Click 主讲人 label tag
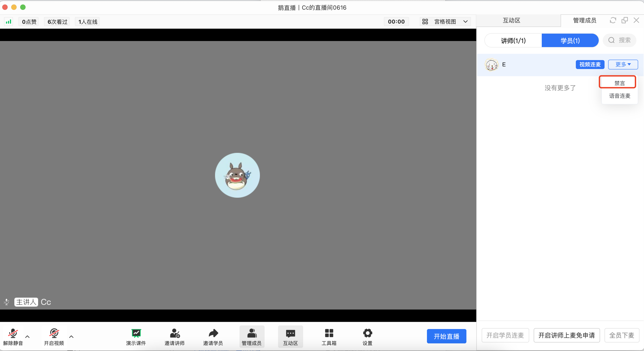 [26, 302]
